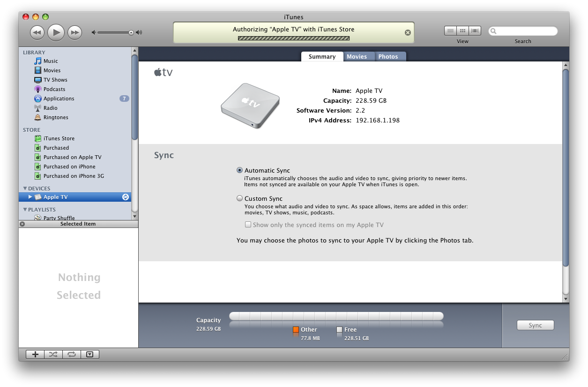The image size is (588, 387).
Task: Click the LIBRARY section header
Action: (x=34, y=53)
